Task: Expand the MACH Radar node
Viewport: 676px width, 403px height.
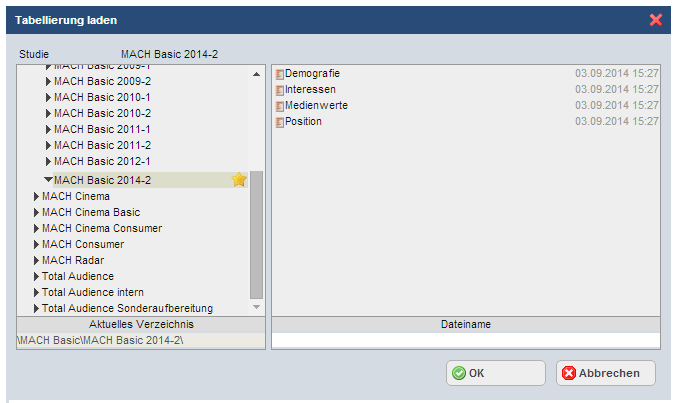Action: (x=36, y=260)
